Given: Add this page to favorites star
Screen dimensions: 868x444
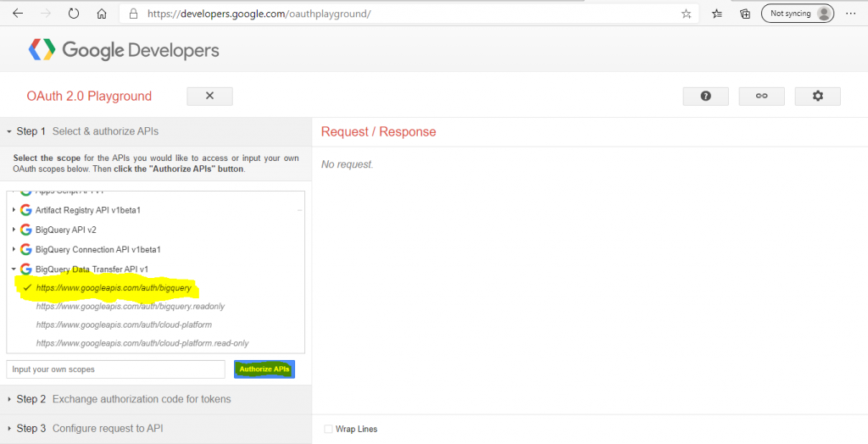Looking at the screenshot, I should [687, 14].
